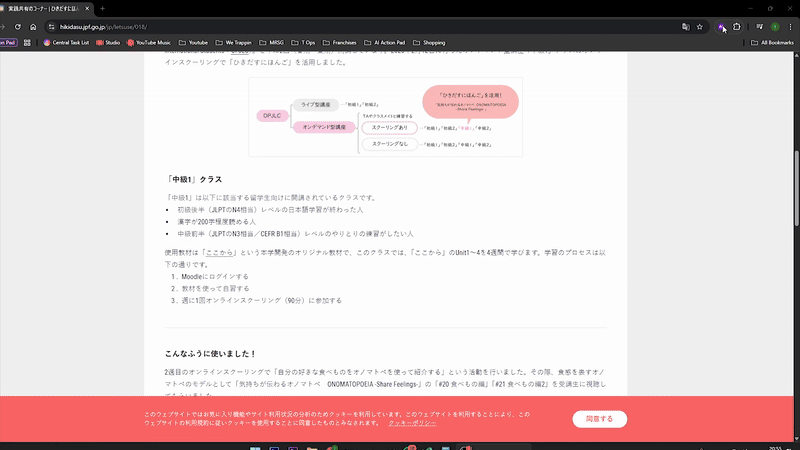Open the new tab plus button
This screenshot has width=800, height=450.
pos(102,8)
